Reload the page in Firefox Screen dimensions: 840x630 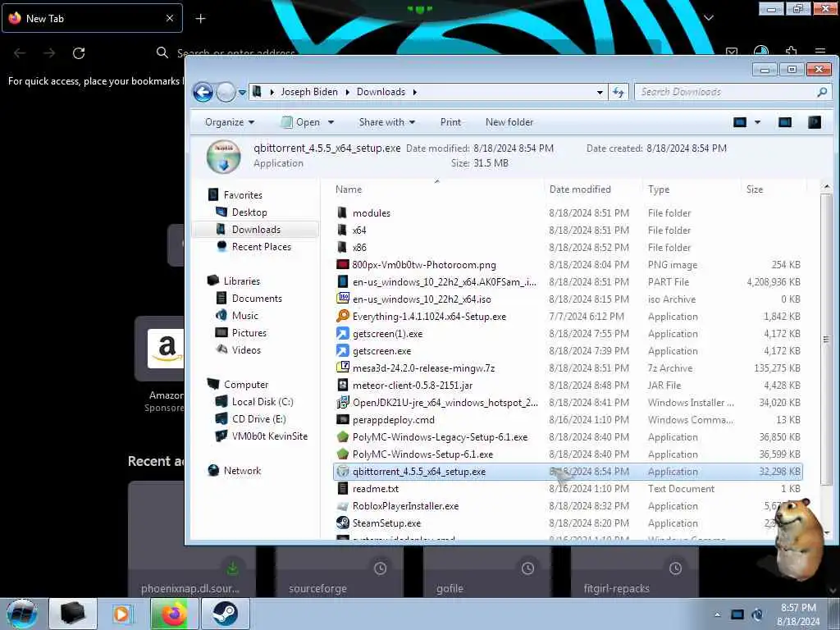79,52
